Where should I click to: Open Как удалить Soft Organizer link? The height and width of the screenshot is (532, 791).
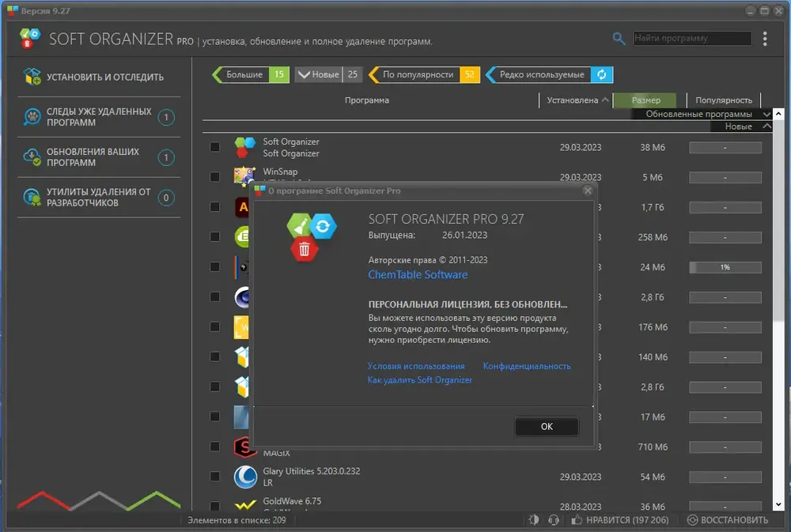[x=420, y=379]
